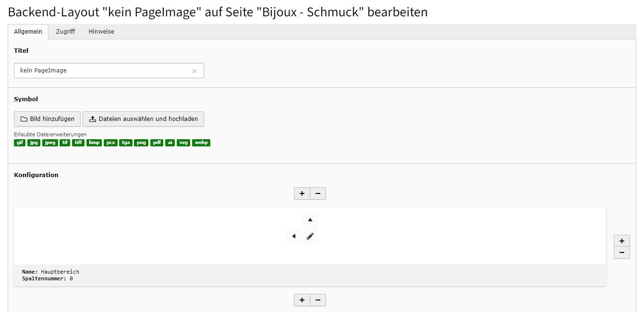This screenshot has width=644, height=312.
Task: Click the gif file extension badge
Action: (x=20, y=143)
